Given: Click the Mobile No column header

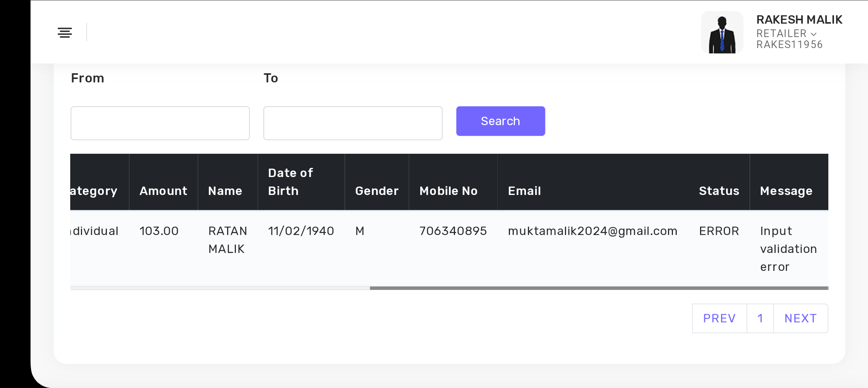Looking at the screenshot, I should pos(449,191).
